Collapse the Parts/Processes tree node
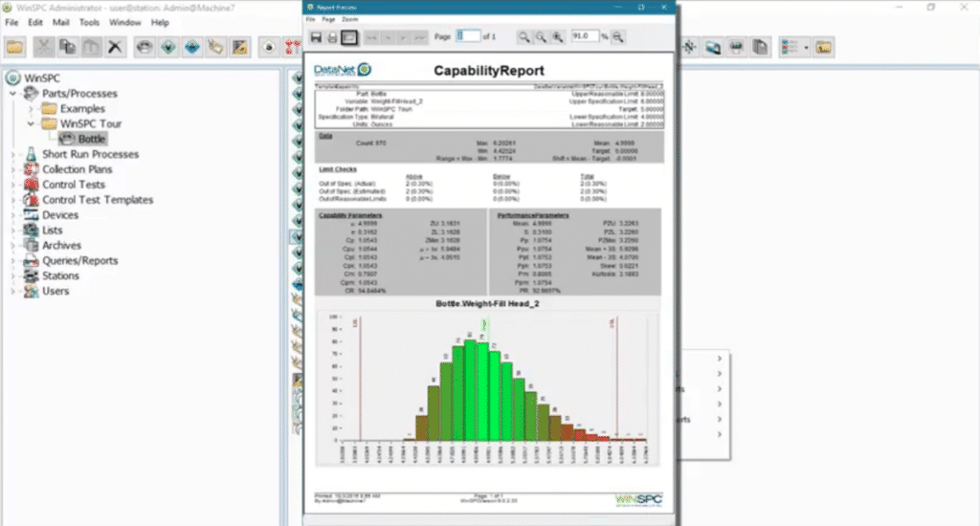The height and width of the screenshot is (526, 980). pos(13,94)
